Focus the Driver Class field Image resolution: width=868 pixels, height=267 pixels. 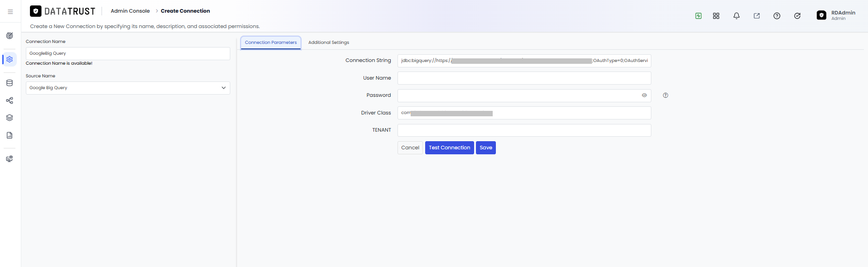coord(524,113)
